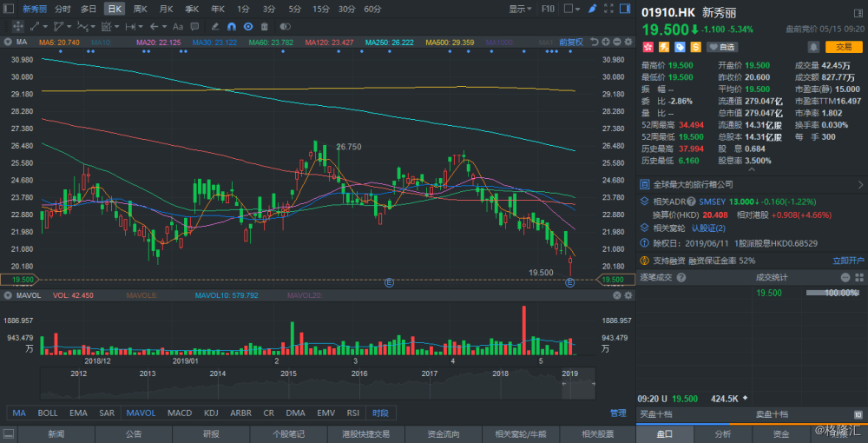
Task: Open the 显示 display dropdown
Action: (520, 9)
